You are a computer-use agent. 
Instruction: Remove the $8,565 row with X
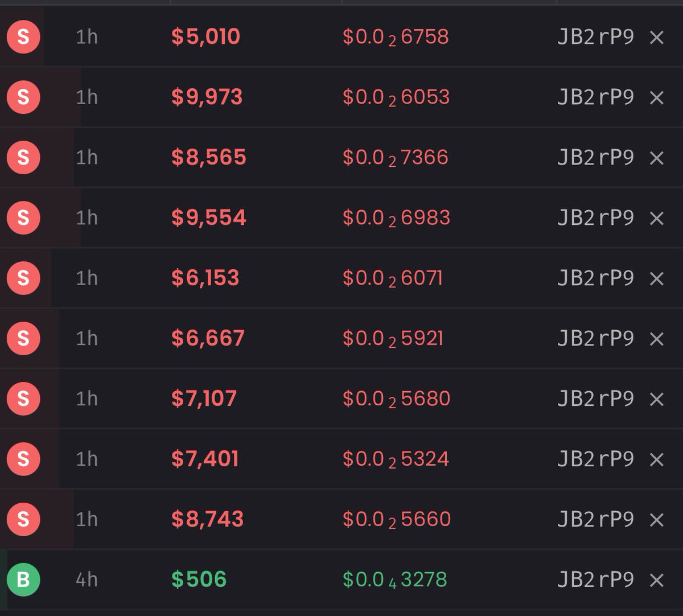657,158
